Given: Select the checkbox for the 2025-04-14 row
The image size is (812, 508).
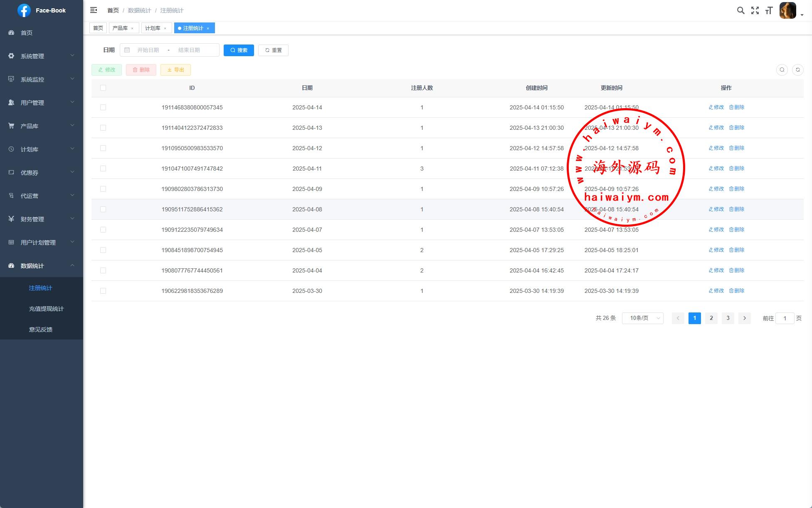Looking at the screenshot, I should point(103,107).
